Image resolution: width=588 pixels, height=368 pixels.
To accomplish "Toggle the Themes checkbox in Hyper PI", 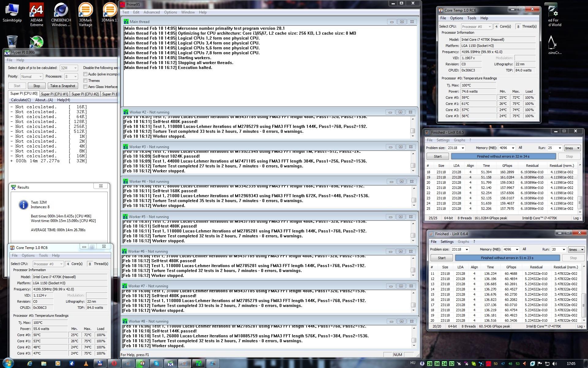I will click(x=85, y=81).
